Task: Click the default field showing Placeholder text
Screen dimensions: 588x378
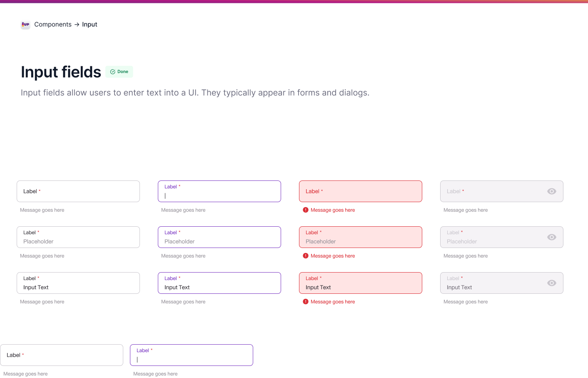Action: [78, 237]
